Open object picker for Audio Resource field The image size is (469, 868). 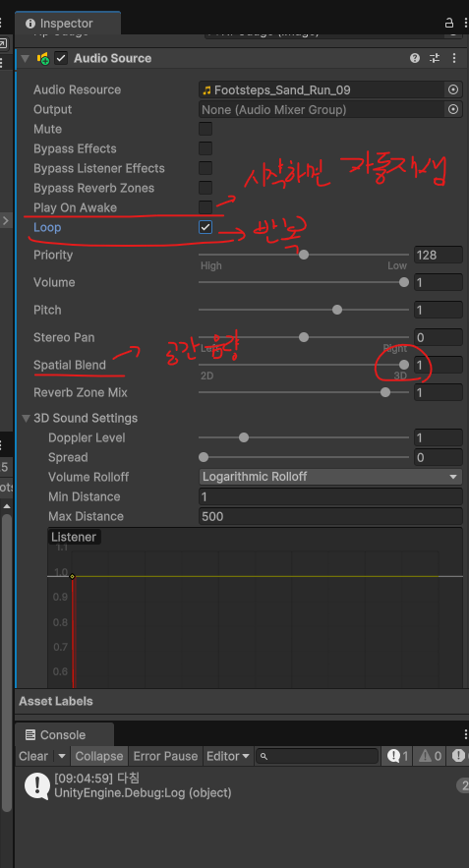453,89
